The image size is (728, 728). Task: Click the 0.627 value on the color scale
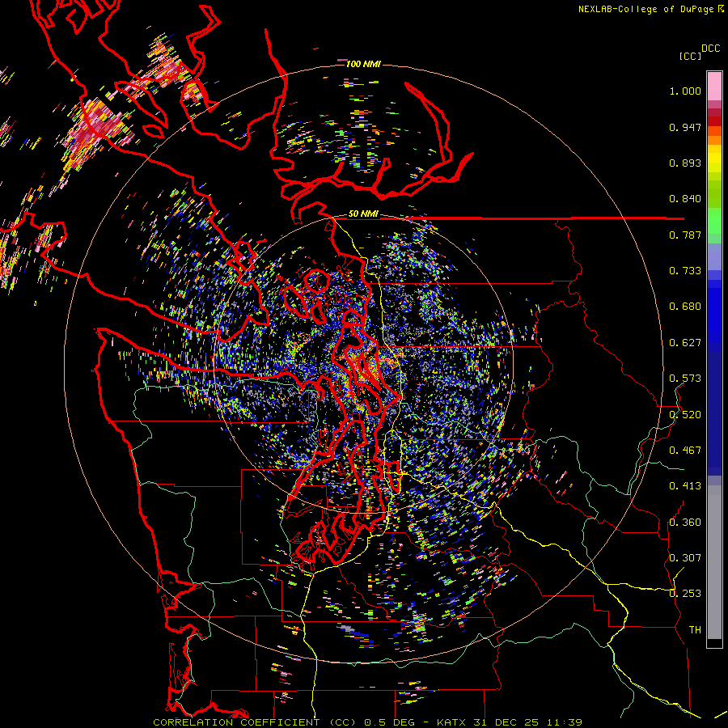point(685,343)
